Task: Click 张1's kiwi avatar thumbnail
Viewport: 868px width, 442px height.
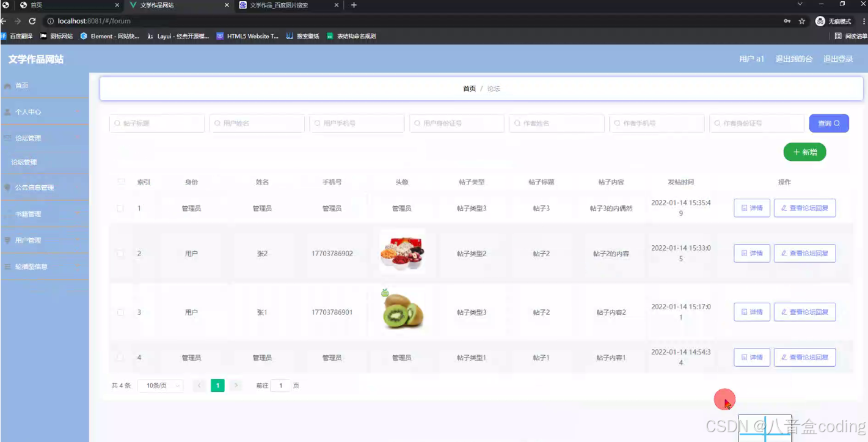Action: 402,310
